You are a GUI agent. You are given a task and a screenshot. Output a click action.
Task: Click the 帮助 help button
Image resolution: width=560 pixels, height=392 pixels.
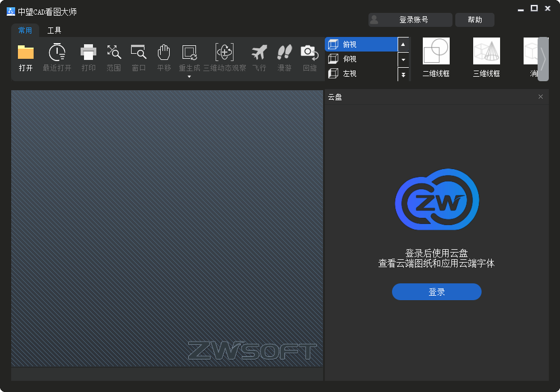click(x=475, y=20)
